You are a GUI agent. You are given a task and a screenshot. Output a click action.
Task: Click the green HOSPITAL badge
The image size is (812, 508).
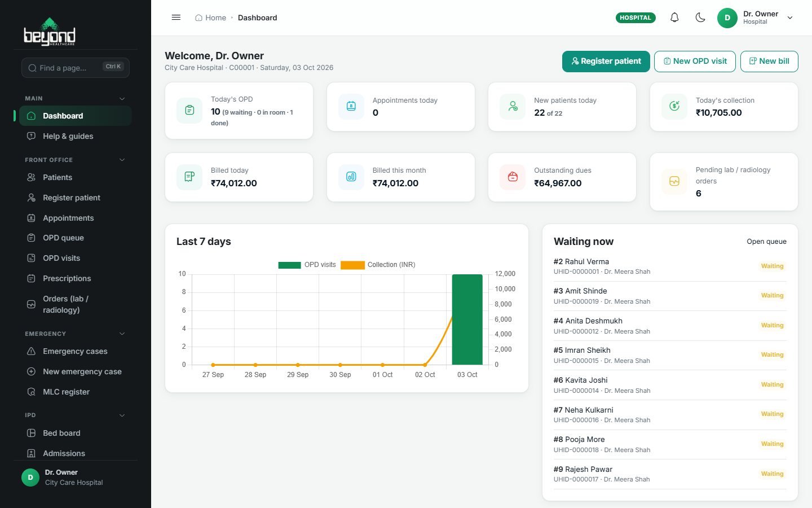(x=636, y=17)
